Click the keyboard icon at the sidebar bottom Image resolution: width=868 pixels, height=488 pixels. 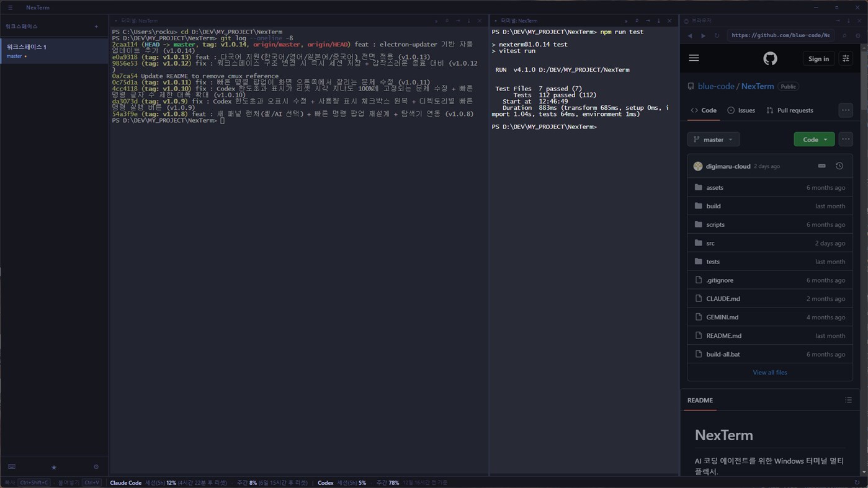click(x=12, y=467)
